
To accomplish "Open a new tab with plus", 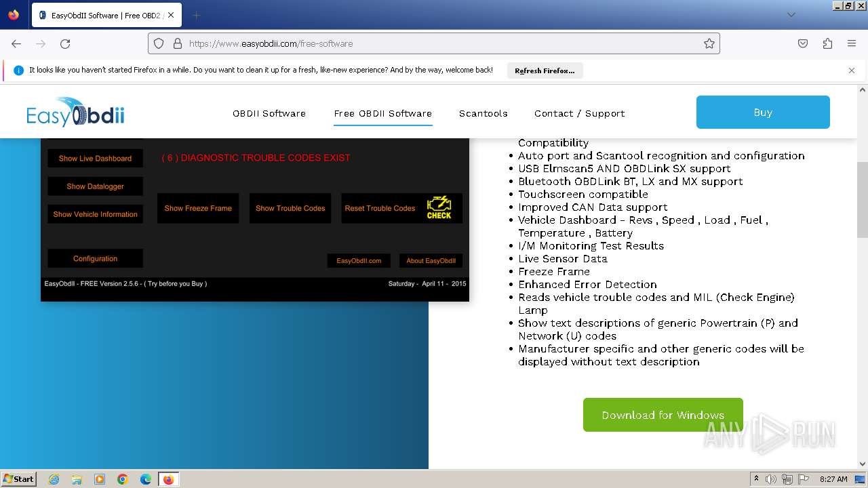I will 197,15.
